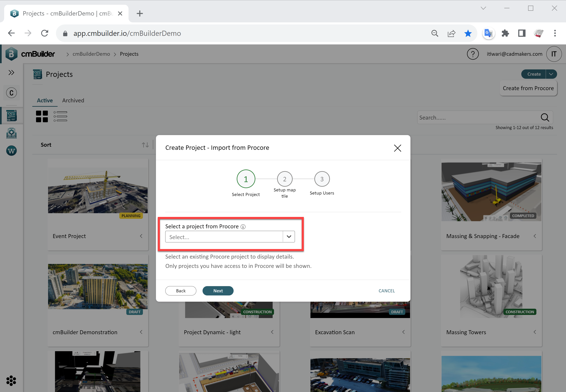Choose Create from Procore option

528,88
